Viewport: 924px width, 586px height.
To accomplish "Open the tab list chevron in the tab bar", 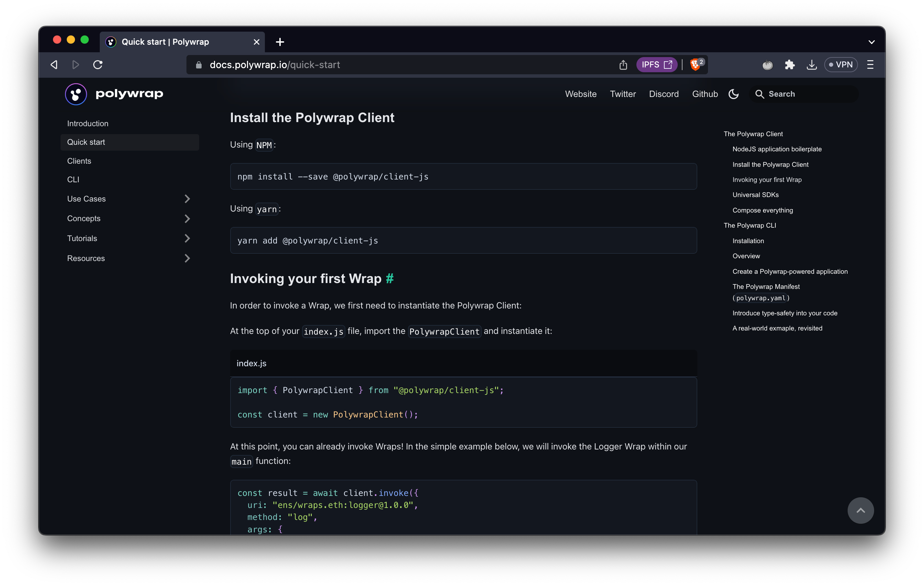I will 871,42.
